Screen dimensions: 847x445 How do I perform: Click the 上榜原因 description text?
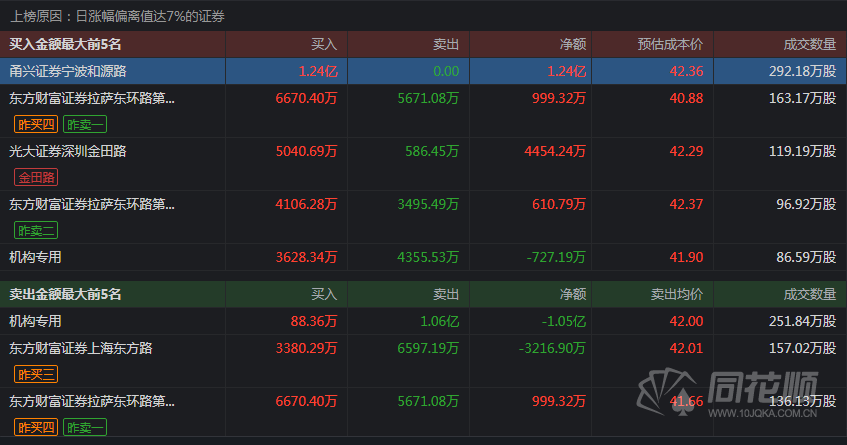(118, 16)
